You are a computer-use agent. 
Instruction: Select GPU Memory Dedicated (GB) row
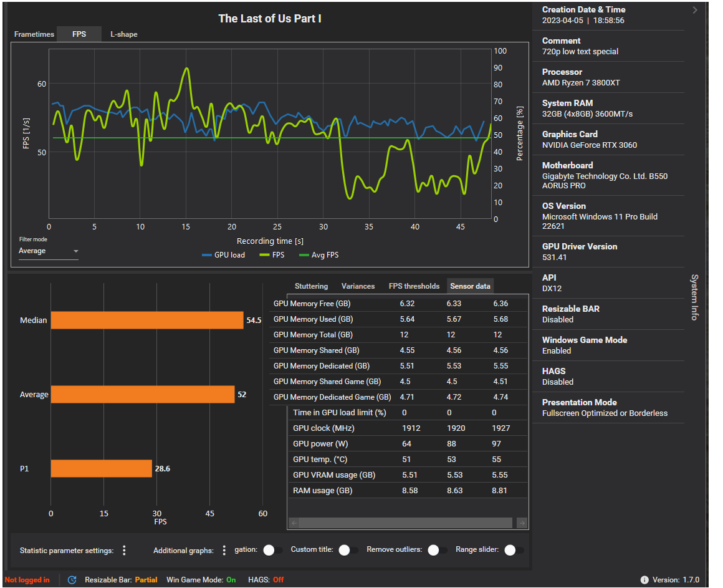[x=398, y=366]
